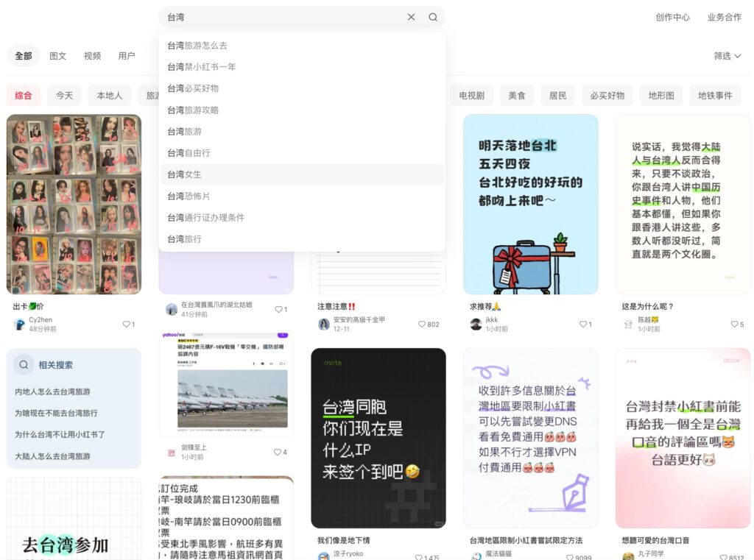
Task: Click the heart on '求推荐' post by jkkk
Action: pos(582,325)
